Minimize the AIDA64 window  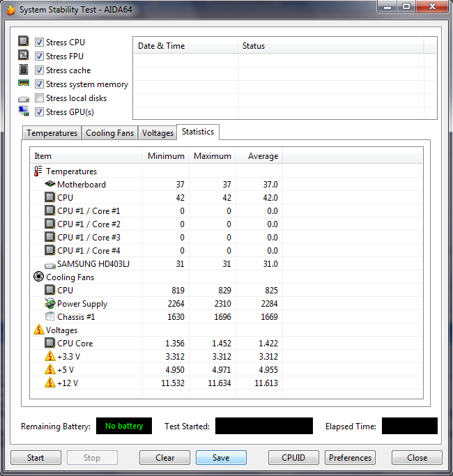click(387, 6)
